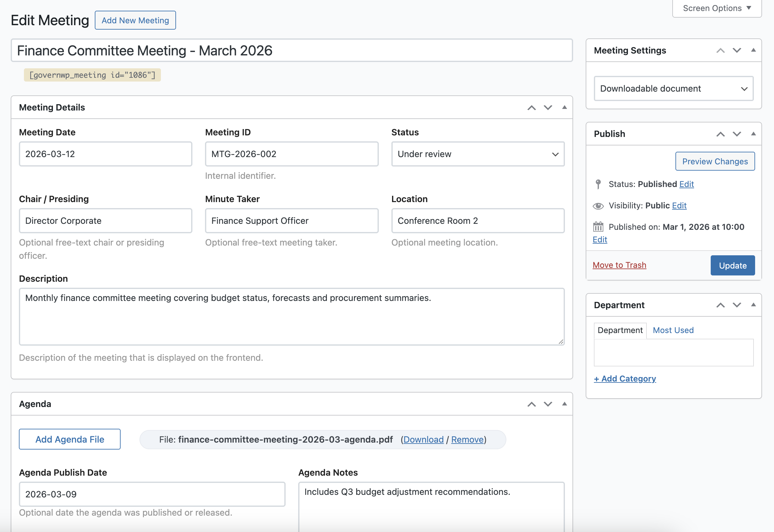Toggle the Department panel triangle

coord(753,305)
